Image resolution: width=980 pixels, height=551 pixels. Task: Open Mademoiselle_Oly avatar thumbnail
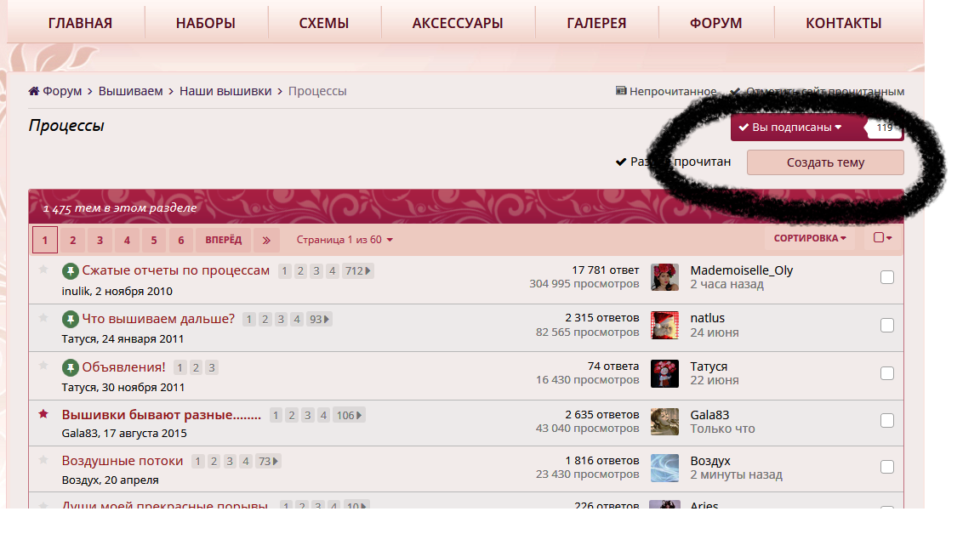664,277
